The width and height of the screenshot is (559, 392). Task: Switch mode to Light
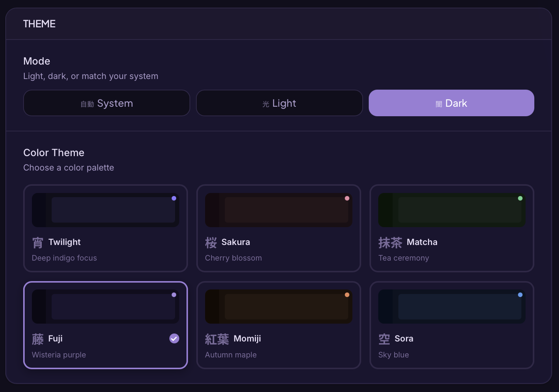[279, 103]
